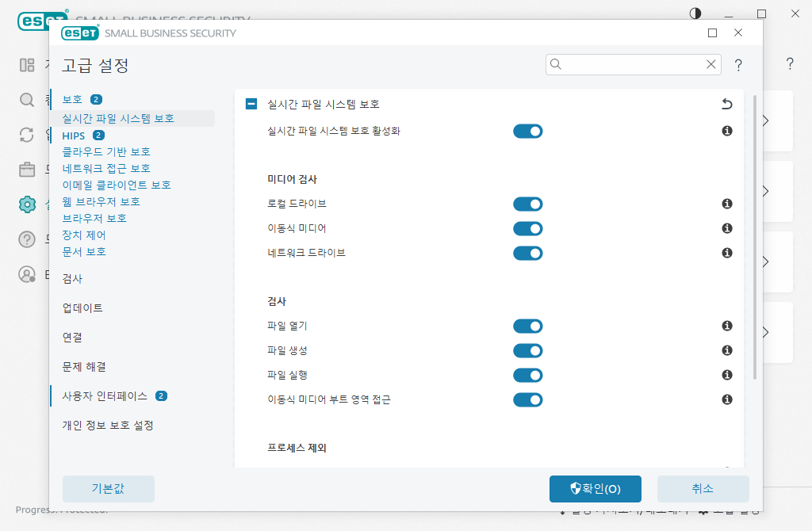Toggle the dark mode contrast icon in titlebar
The image size is (812, 531).
[x=695, y=13]
